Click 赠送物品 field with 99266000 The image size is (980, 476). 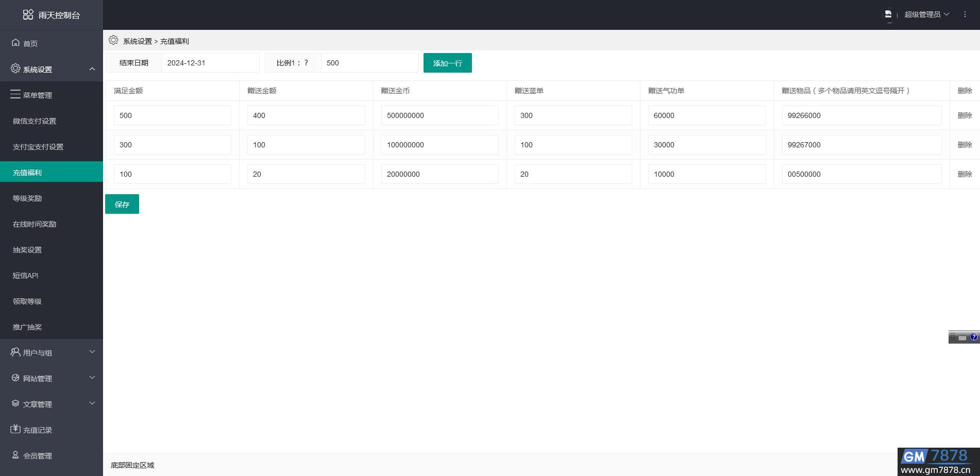861,115
